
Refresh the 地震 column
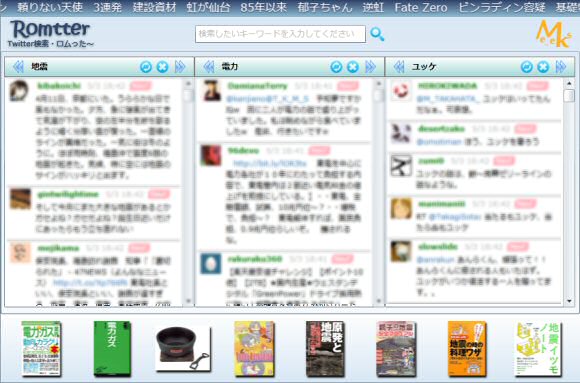[x=146, y=67]
